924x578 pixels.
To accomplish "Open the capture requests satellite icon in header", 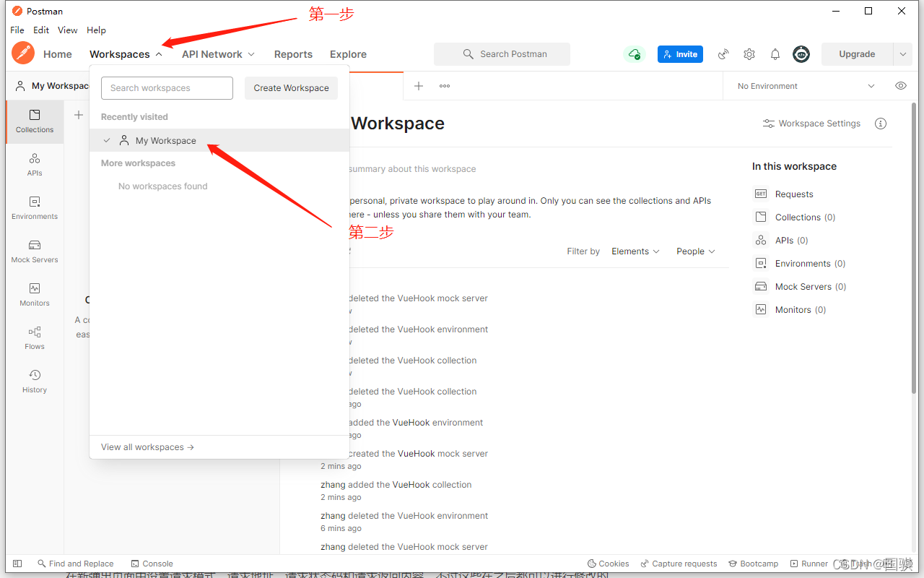I will (x=723, y=54).
